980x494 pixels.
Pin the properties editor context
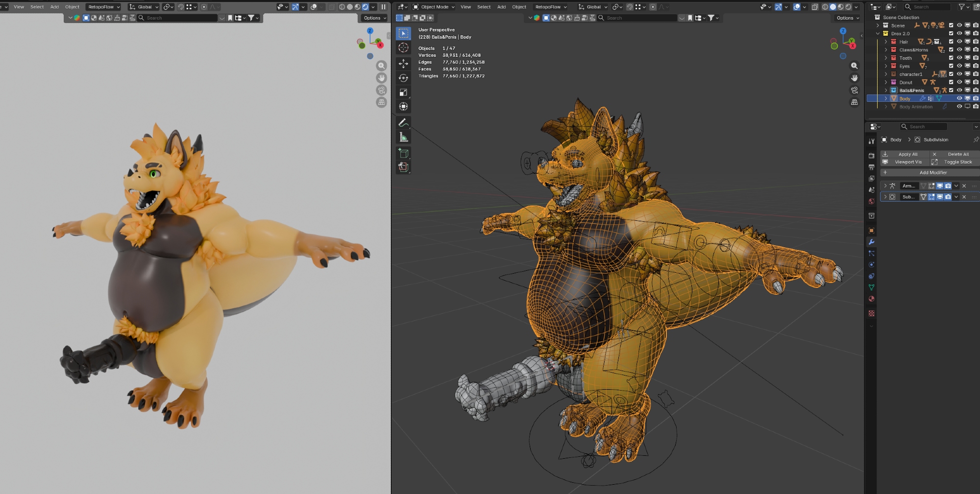click(x=976, y=140)
